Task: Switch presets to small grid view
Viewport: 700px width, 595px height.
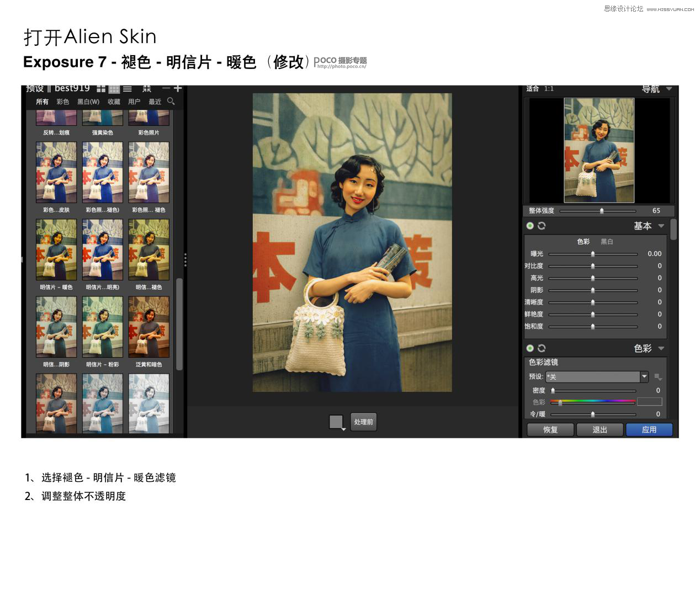Action: 114,88
